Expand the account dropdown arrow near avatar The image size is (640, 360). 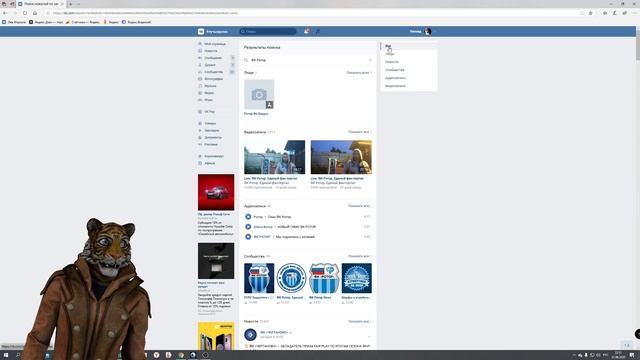435,31
